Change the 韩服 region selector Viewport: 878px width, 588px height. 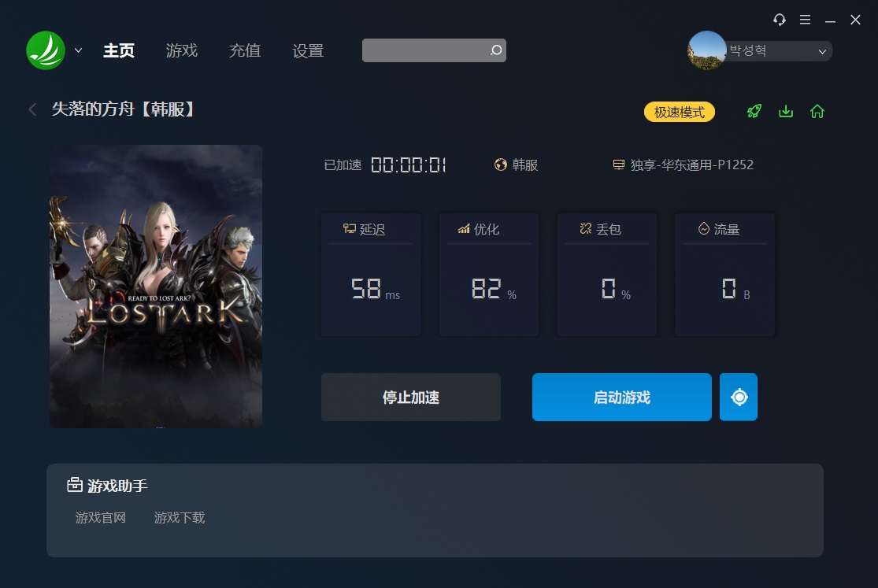(x=517, y=165)
